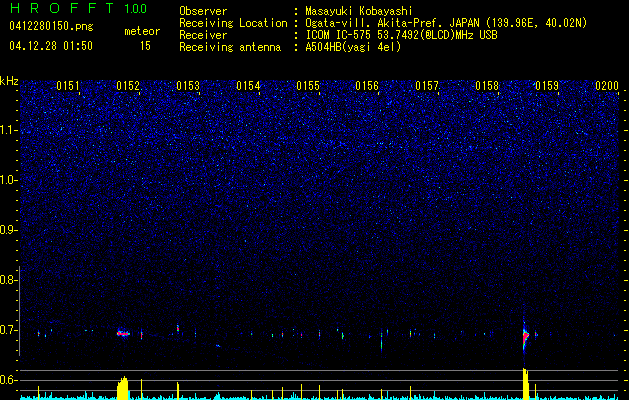Image resolution: width=629 pixels, height=400 pixels.
Task: Click the HROFFT program title text
Action: [62, 8]
